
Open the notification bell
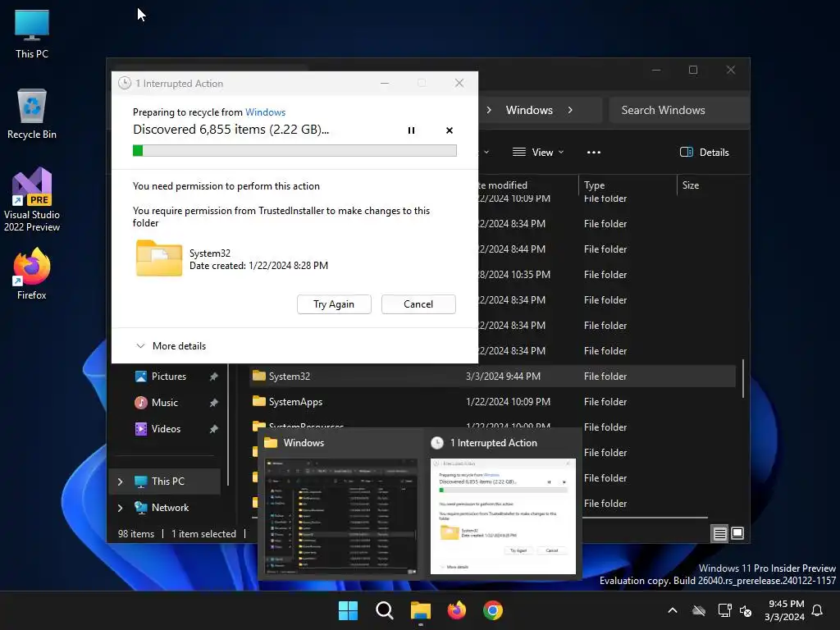tap(818, 610)
